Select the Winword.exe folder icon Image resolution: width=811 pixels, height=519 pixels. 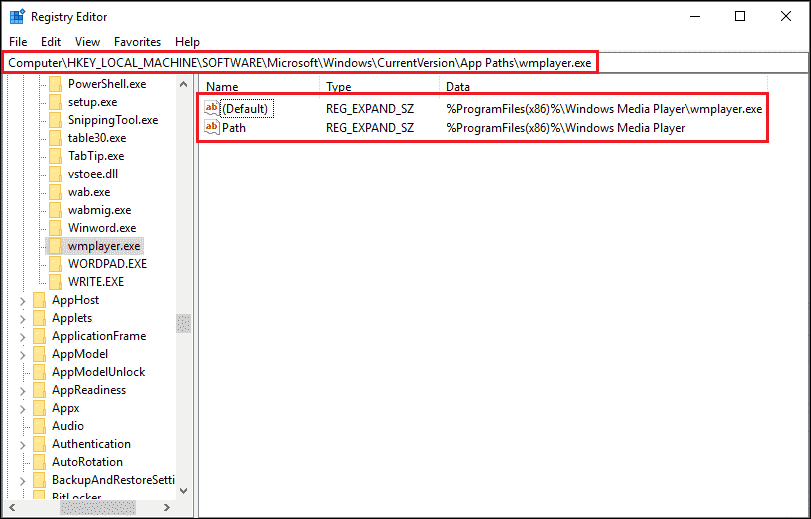coord(55,228)
